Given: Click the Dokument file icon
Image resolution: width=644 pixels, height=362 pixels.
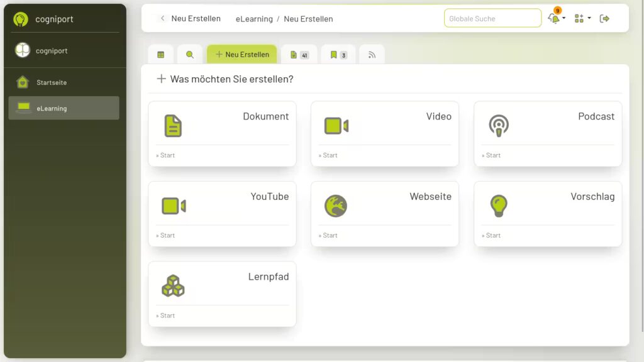Looking at the screenshot, I should 173,126.
